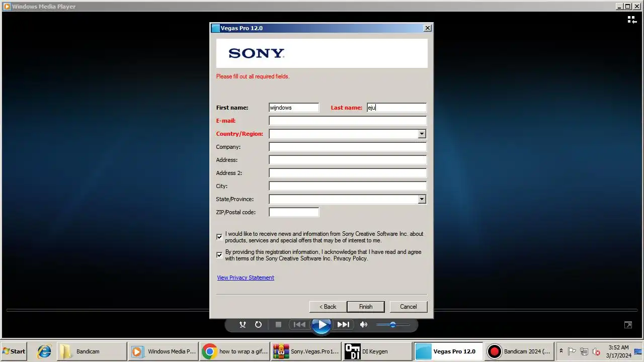Click the E-mail input field

(x=348, y=121)
